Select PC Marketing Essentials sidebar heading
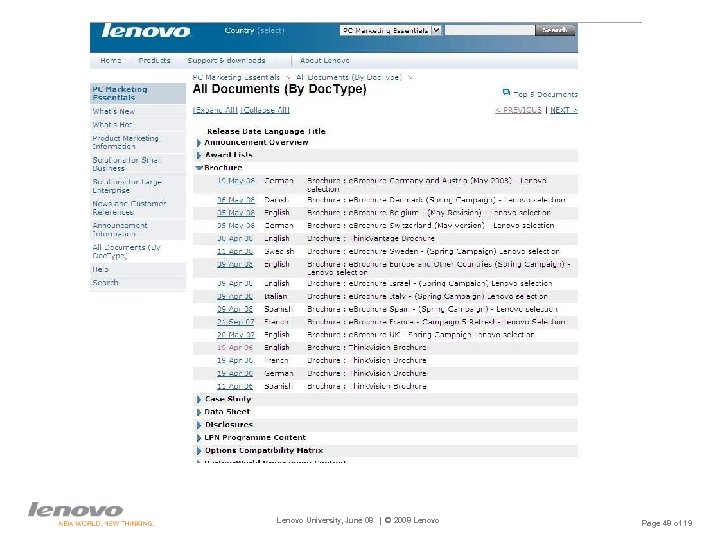The width and height of the screenshot is (720, 540). coord(138,93)
